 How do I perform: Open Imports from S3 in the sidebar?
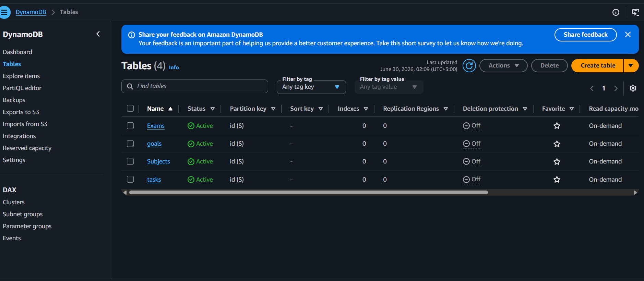(x=25, y=124)
